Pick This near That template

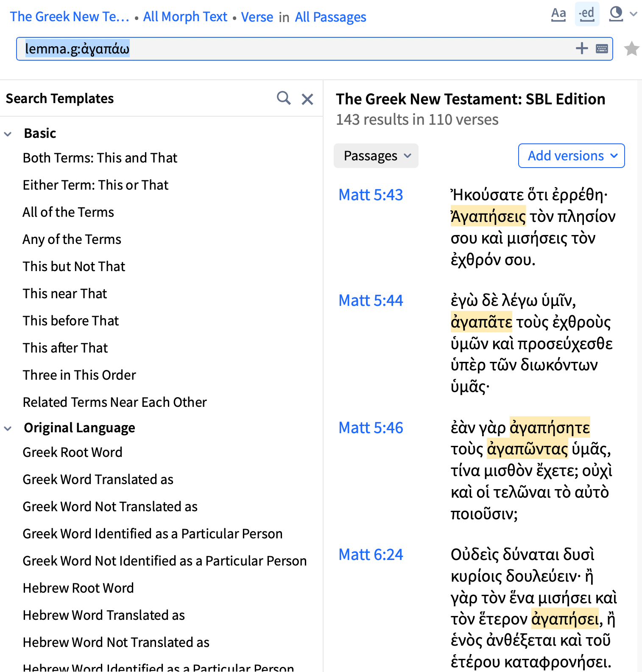(65, 294)
